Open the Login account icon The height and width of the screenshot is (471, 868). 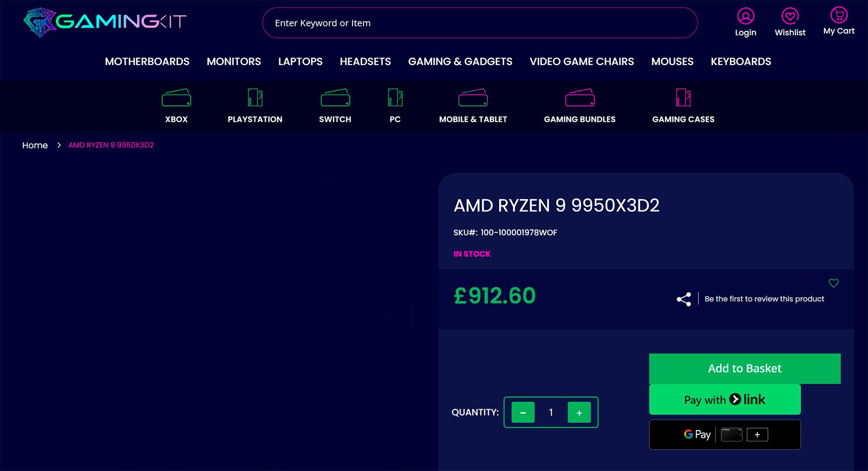coord(745,17)
